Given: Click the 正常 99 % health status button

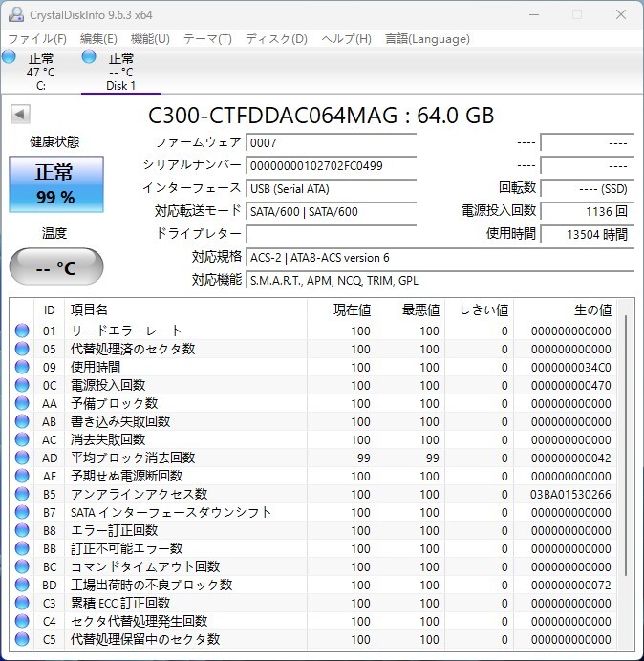Looking at the screenshot, I should point(55,185).
